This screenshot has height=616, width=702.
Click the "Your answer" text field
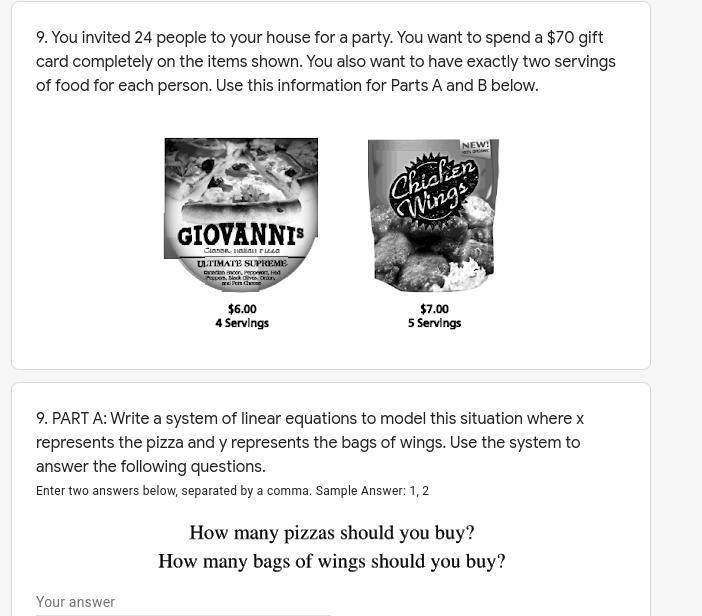183,602
